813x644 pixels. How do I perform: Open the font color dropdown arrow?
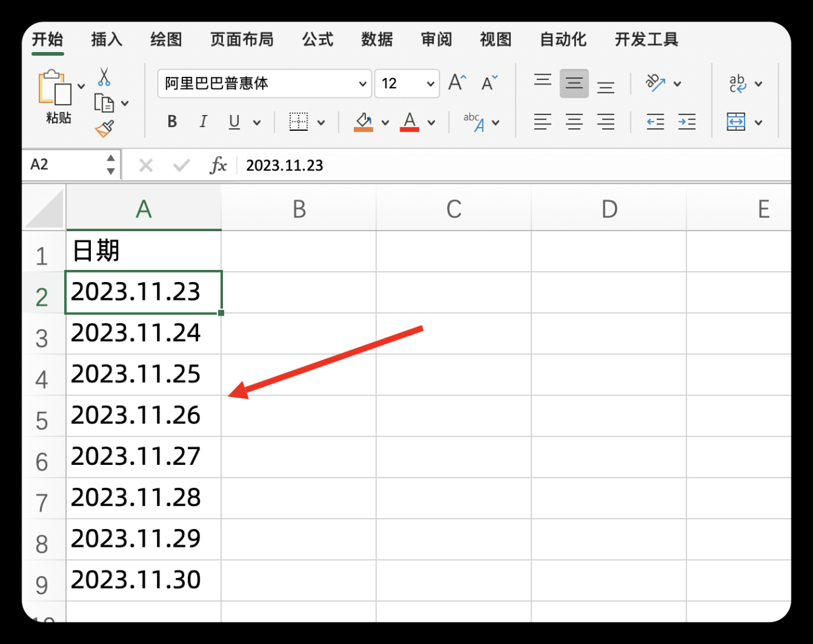click(431, 123)
